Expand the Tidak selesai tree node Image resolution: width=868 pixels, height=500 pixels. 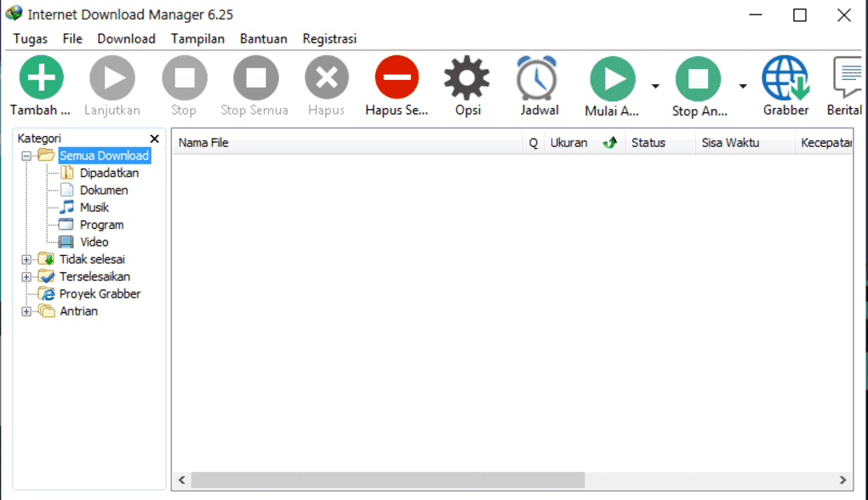26,259
